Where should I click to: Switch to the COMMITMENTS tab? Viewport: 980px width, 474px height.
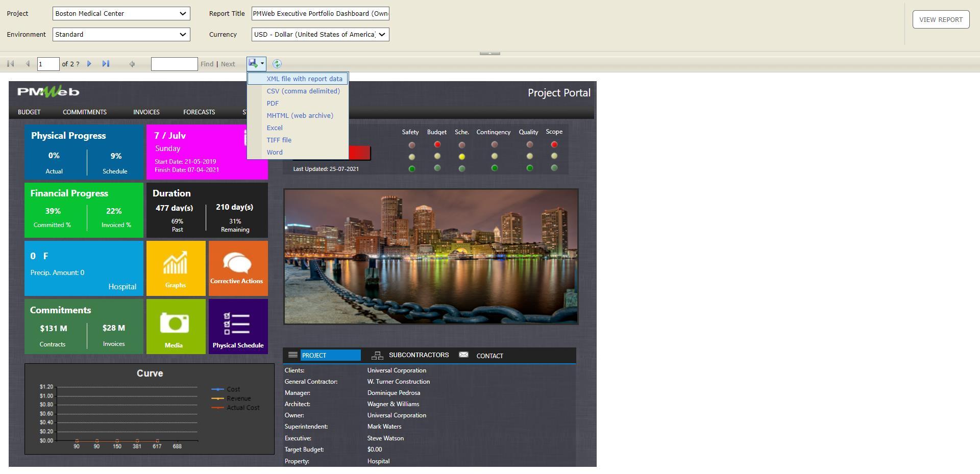pyautogui.click(x=84, y=112)
